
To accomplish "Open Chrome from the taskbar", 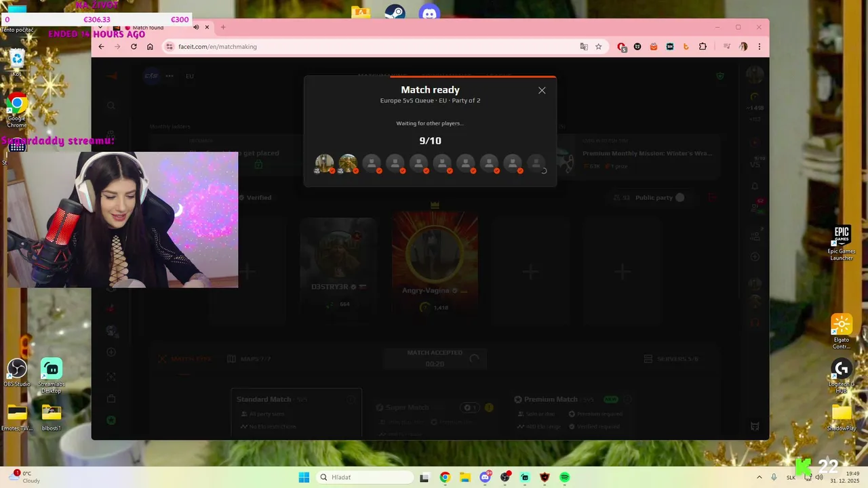I will (445, 477).
